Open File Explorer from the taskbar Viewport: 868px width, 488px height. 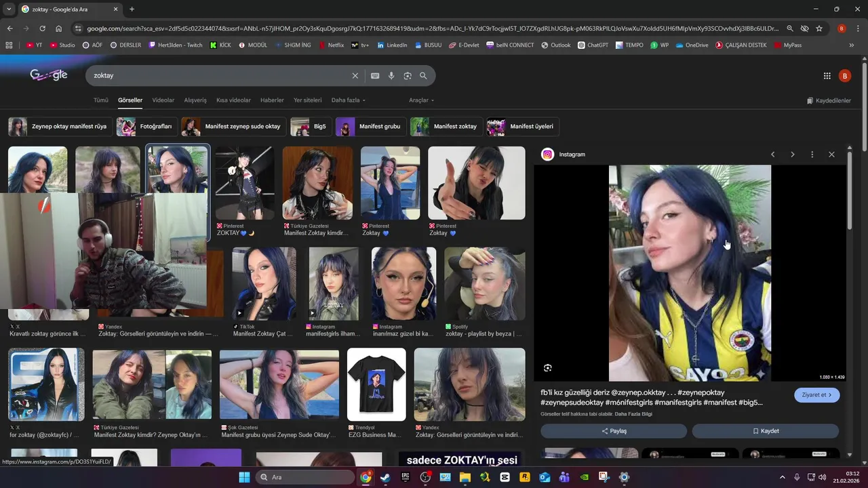[x=465, y=477]
